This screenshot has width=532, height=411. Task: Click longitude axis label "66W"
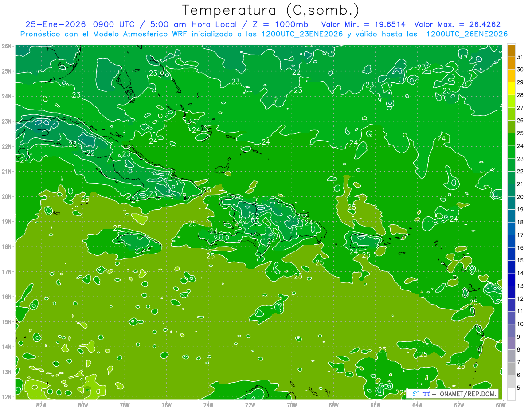click(376, 405)
